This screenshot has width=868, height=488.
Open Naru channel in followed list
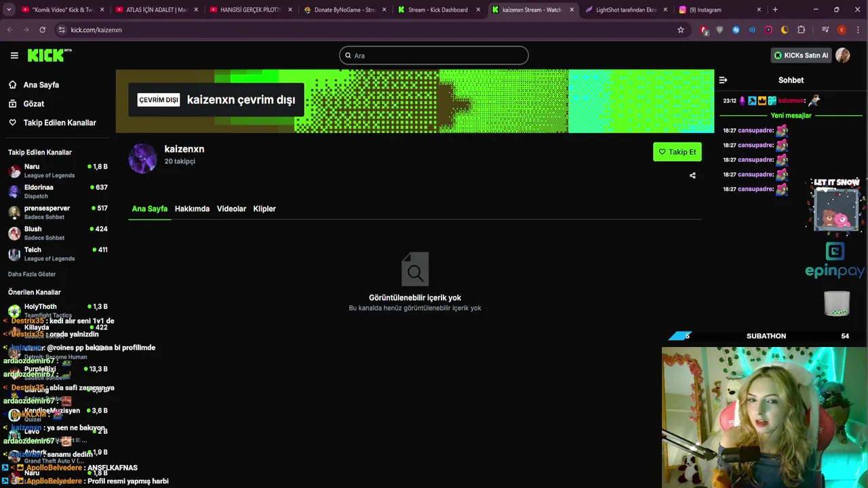(x=58, y=171)
